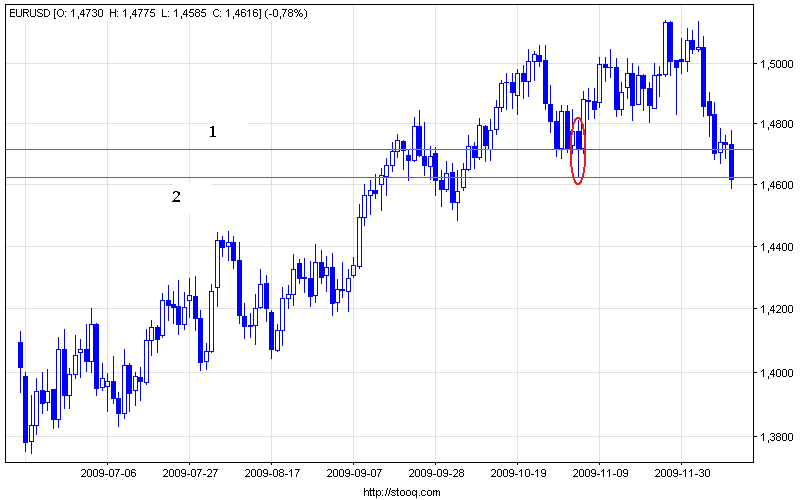The width and height of the screenshot is (800, 500).
Task: Click the 2009-07-06 date label
Action: coord(108,473)
